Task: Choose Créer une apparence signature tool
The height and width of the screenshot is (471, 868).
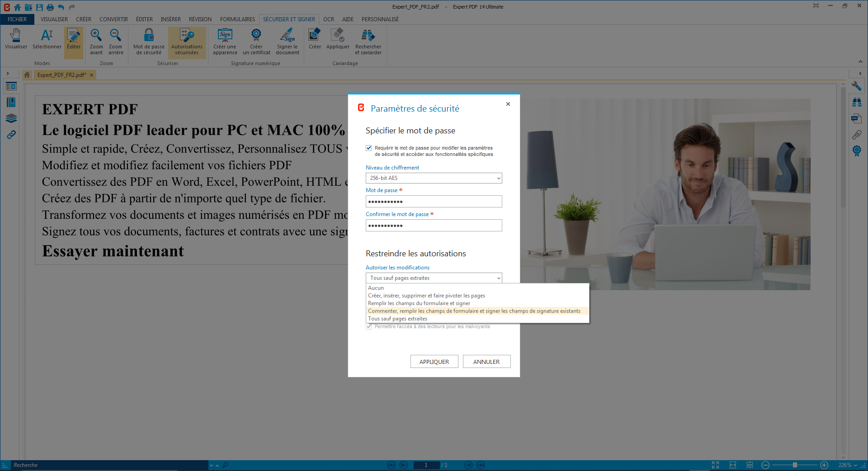Action: pos(225,42)
